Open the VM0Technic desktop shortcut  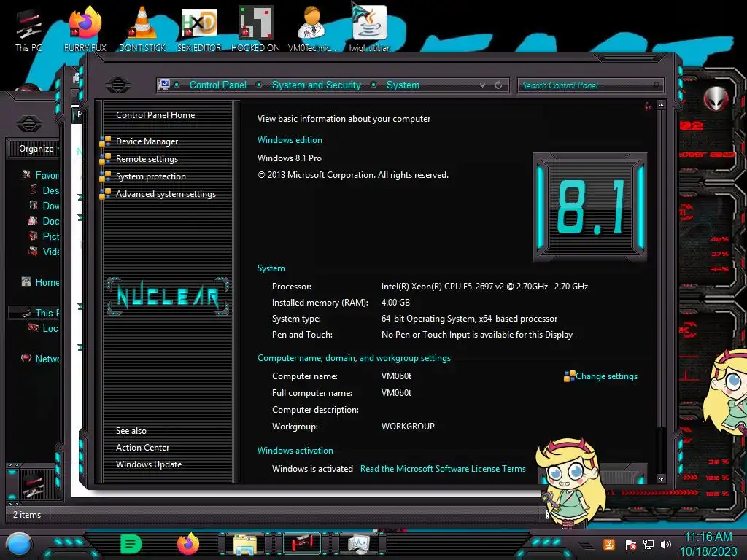click(312, 31)
